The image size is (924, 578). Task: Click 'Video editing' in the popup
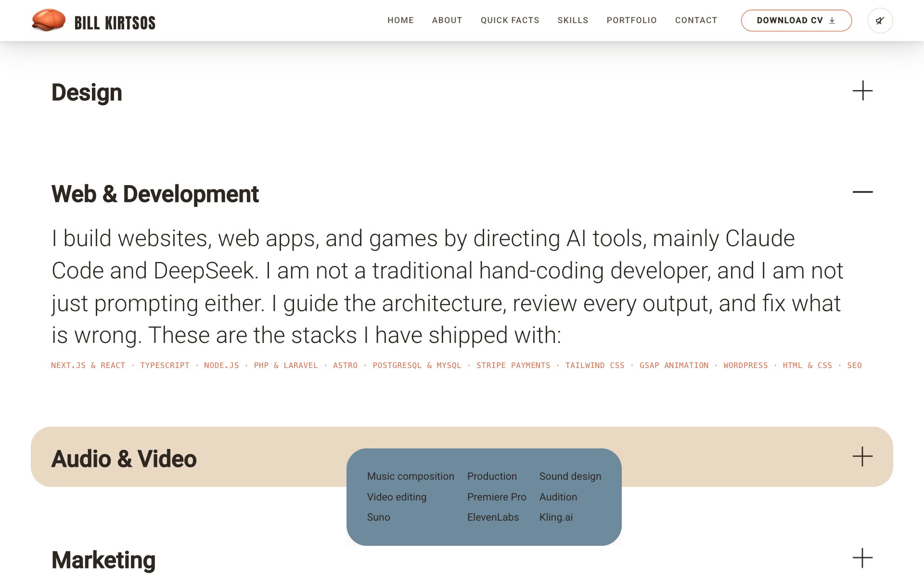(397, 497)
